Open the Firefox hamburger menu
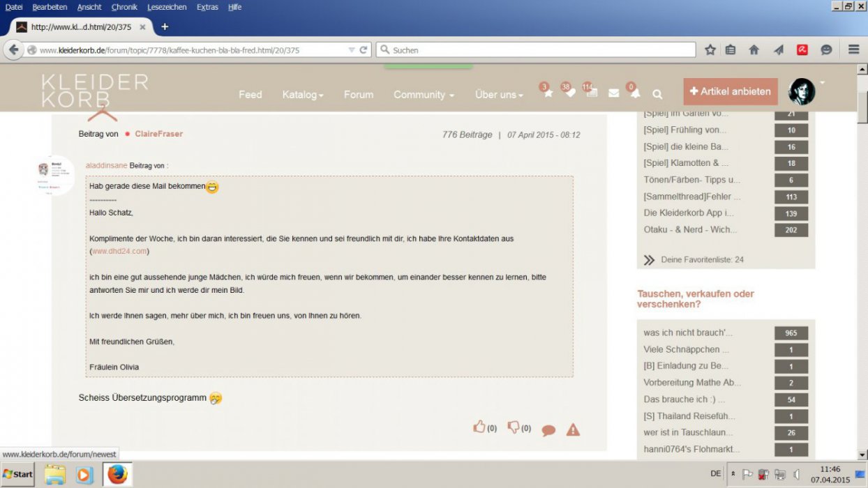This screenshot has height=488, width=868. pyautogui.click(x=853, y=49)
